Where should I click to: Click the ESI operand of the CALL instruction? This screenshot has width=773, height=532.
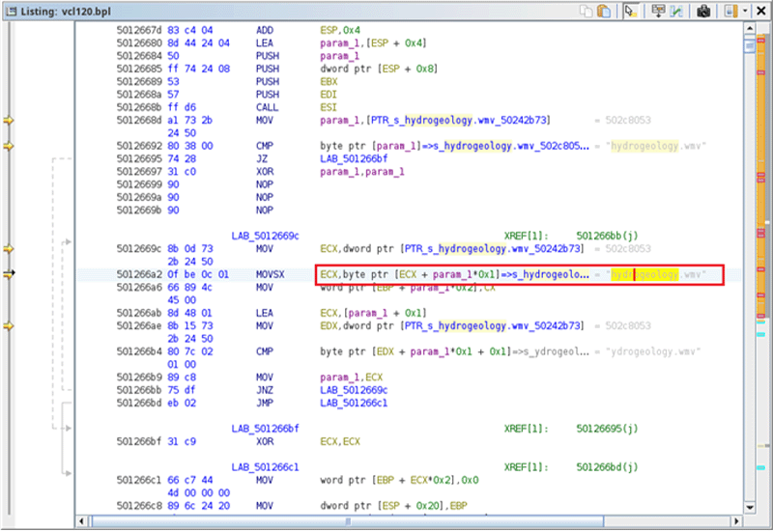click(329, 107)
